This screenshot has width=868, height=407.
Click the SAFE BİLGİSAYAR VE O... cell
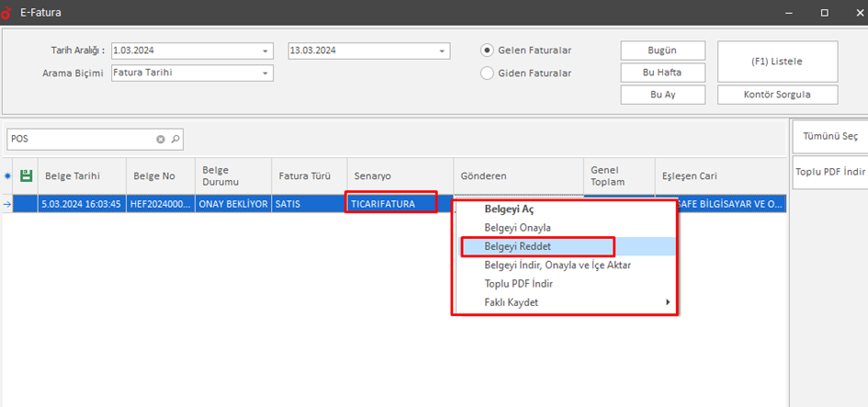coord(731,204)
